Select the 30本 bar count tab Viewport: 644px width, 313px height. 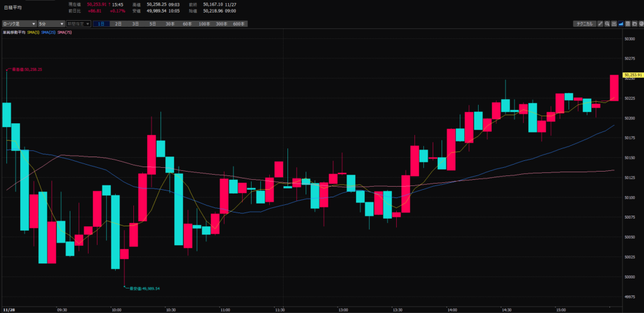click(170, 24)
